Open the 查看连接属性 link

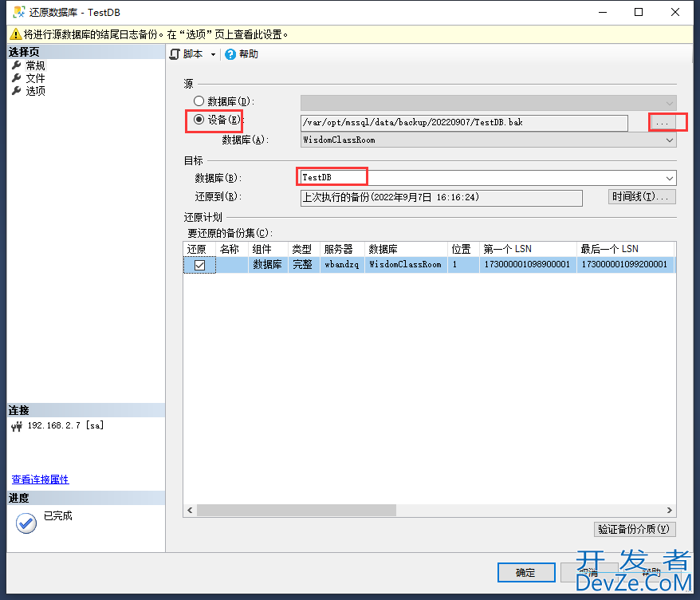click(40, 480)
